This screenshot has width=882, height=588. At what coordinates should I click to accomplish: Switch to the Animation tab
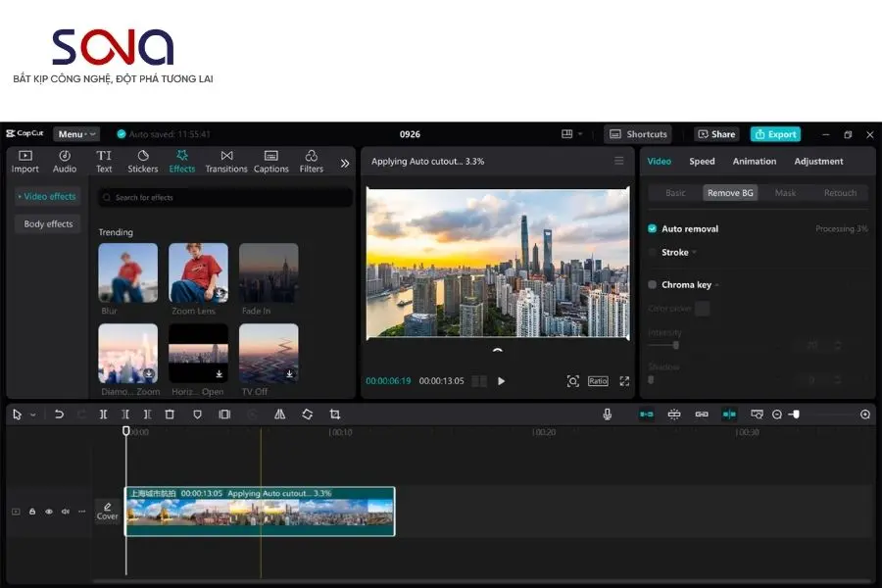(x=755, y=162)
